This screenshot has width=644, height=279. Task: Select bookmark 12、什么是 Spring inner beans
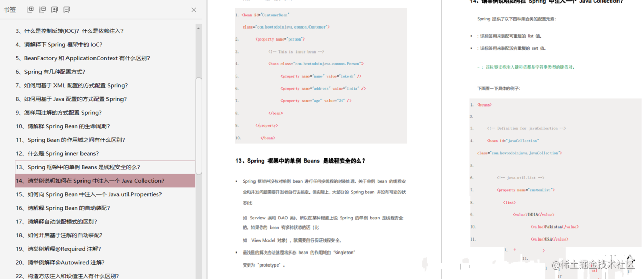pyautogui.click(x=57, y=153)
